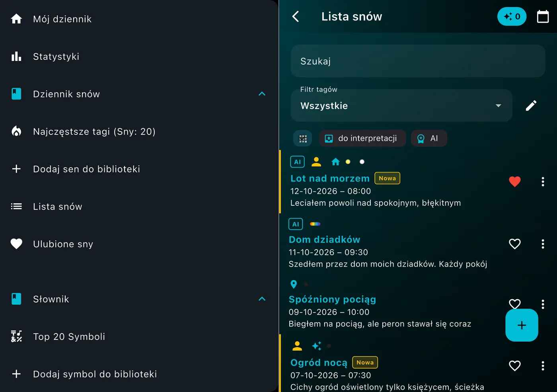Open options menu for Spóźniony pociąg

543,304
